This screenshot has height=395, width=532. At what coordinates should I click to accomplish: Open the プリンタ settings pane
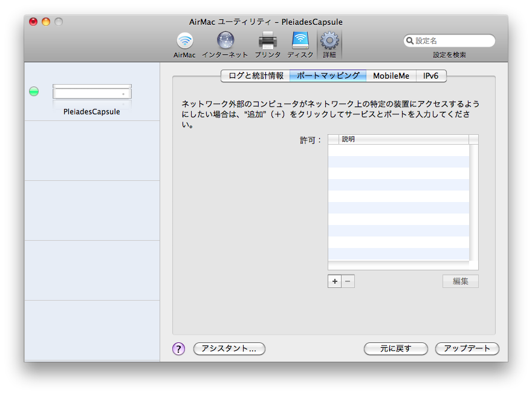coord(268,45)
